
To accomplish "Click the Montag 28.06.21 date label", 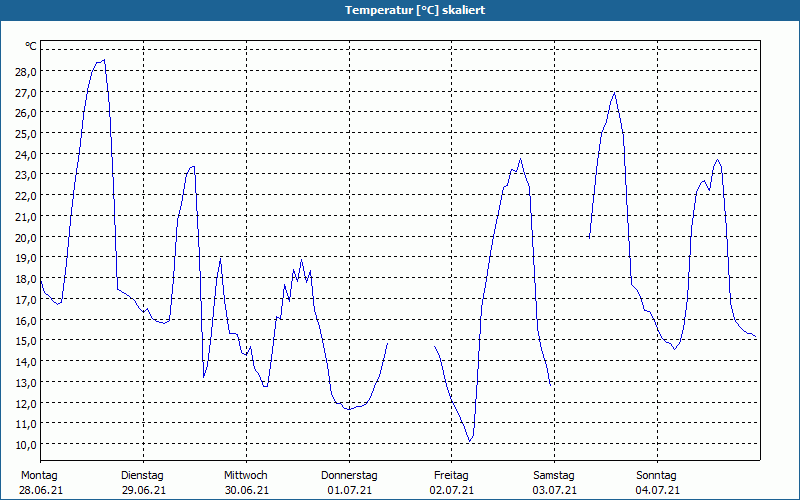I will [x=41, y=483].
